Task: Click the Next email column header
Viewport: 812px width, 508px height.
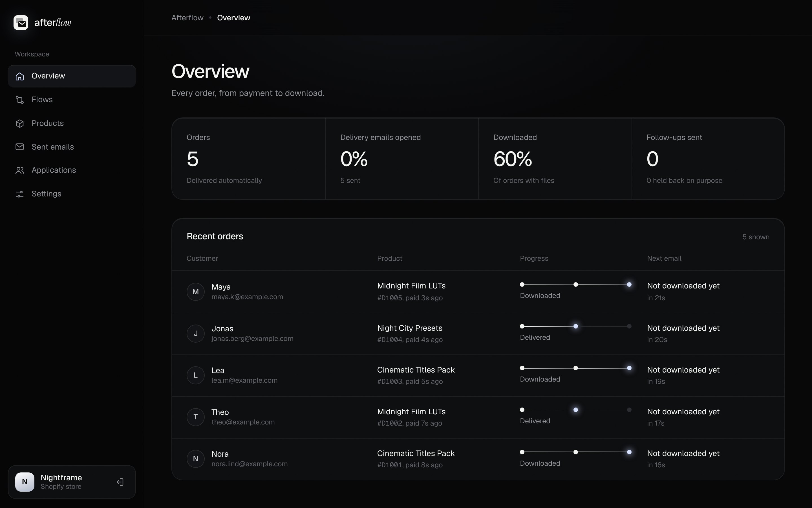Action: tap(664, 258)
